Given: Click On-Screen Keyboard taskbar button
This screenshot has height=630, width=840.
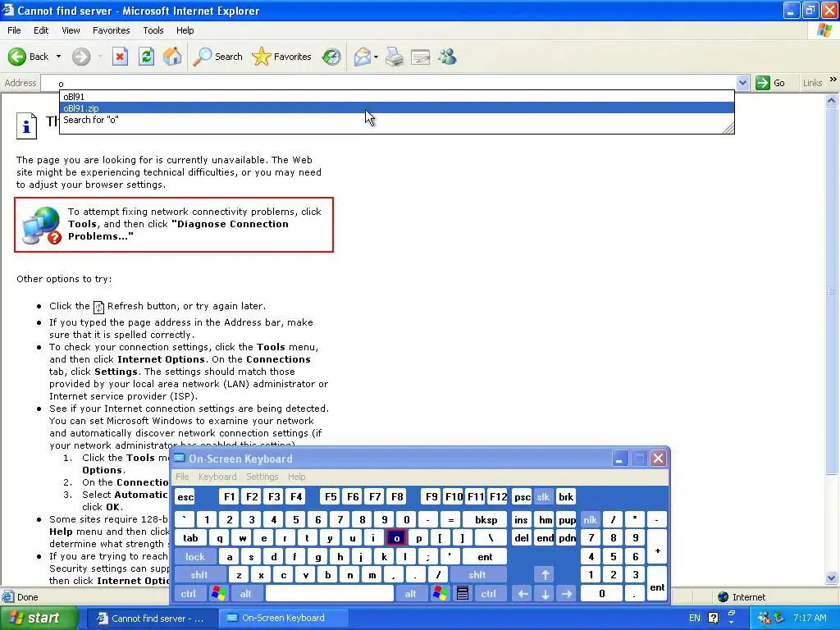Looking at the screenshot, I should point(283,618).
